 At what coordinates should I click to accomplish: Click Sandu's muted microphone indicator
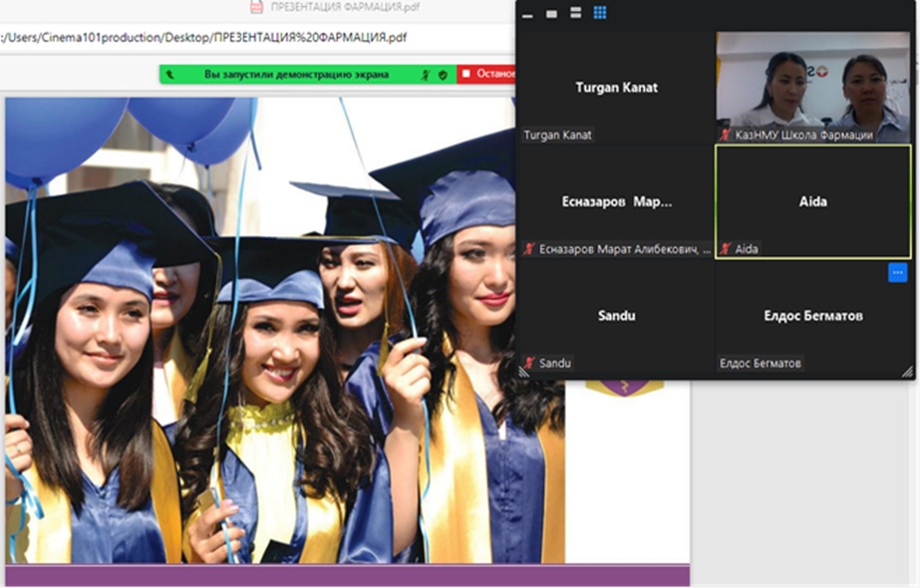click(529, 364)
